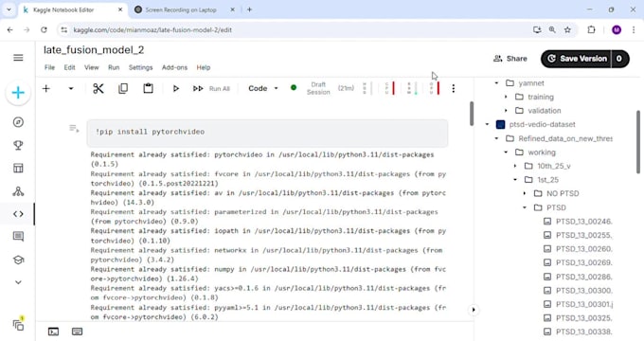Open the toolbar three-dot more options menu

(454, 88)
